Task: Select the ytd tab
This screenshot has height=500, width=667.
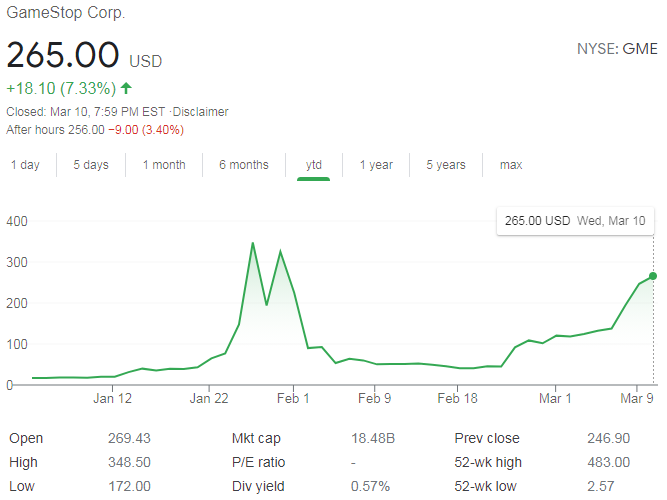Action: (314, 165)
